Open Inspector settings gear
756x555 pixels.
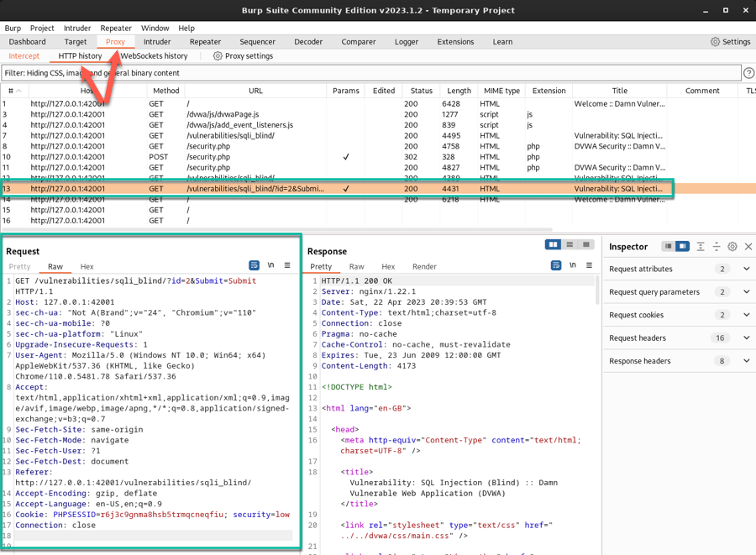pos(732,247)
